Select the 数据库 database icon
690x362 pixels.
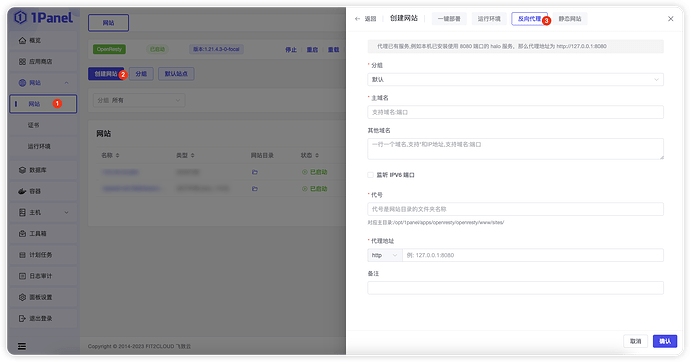[x=22, y=170]
